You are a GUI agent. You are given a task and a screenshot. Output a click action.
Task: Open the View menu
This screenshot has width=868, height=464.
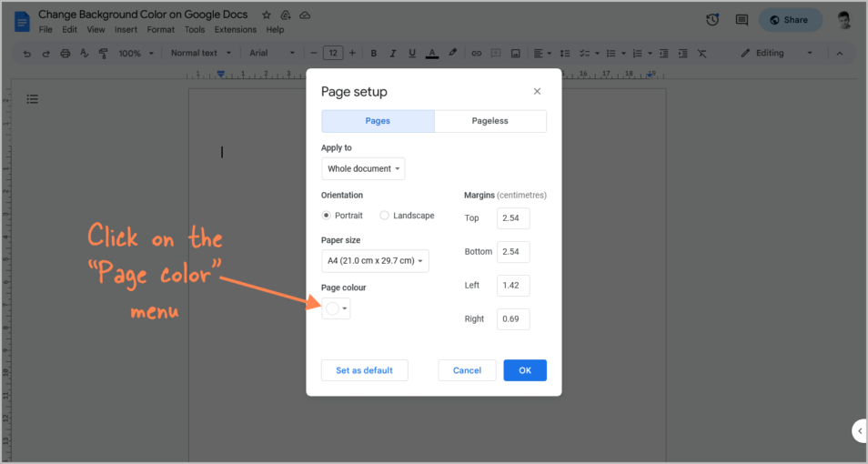tap(96, 29)
